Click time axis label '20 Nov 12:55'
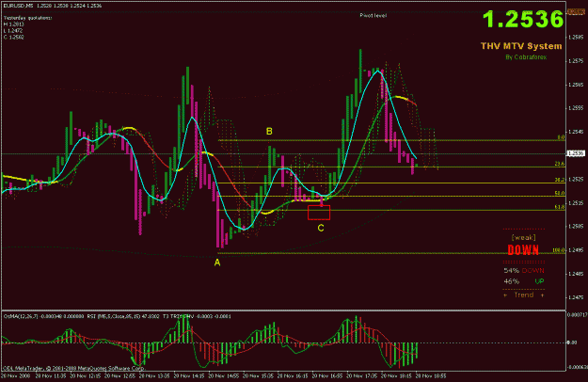The height and width of the screenshot is (382, 588). 119,375
